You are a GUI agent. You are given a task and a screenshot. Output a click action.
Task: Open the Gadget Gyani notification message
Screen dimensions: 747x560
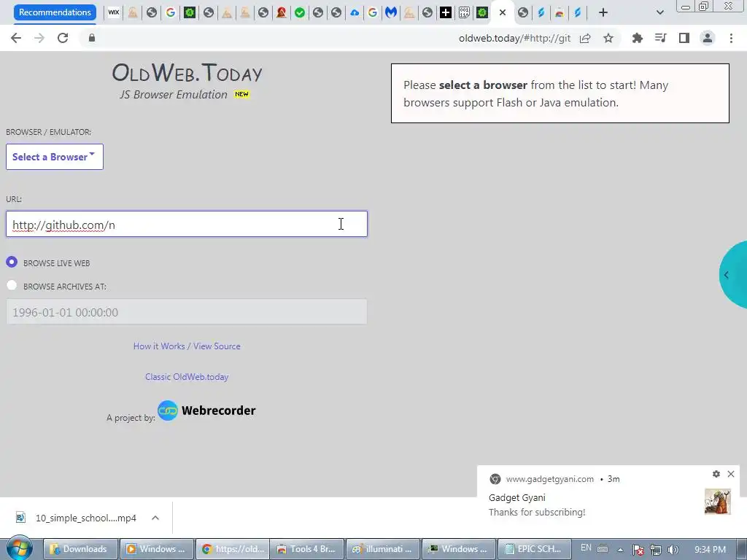tap(537, 512)
